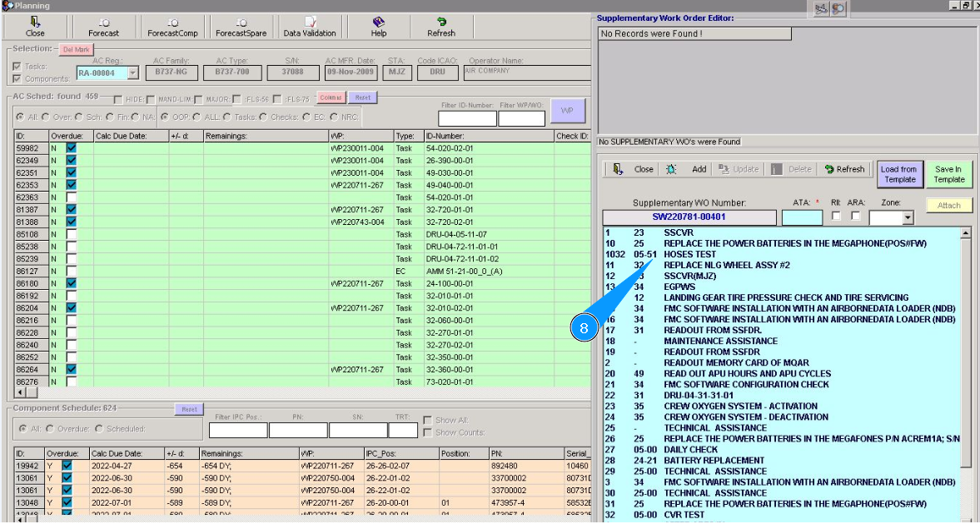Check the Overdue box for ID 62363
This screenshot has width=980, height=524.
[x=72, y=197]
